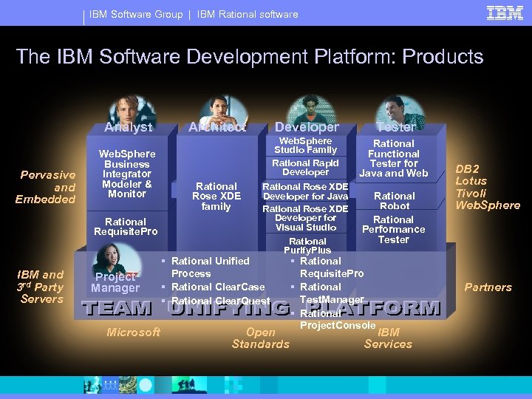Select the 'WebSphere Studio Family' box
The image size is (532, 399).
306,146
